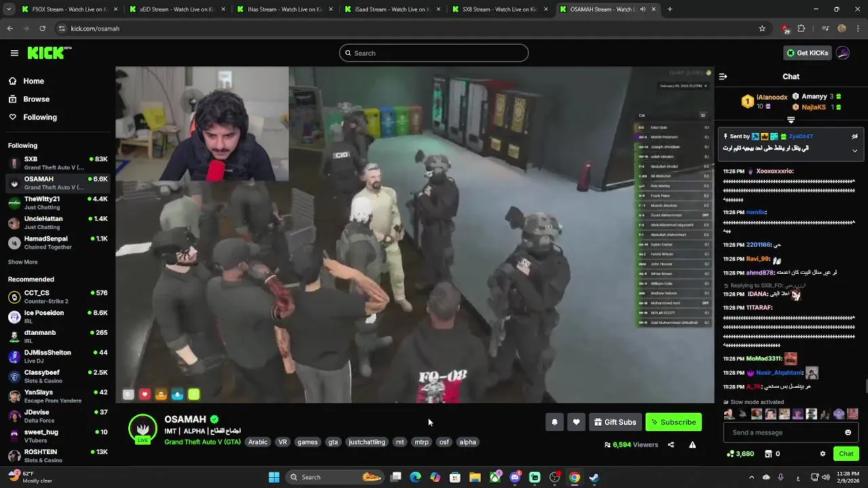Viewport: 868px width, 488px height.
Task: Click the justchatting tag
Action: 367,442
